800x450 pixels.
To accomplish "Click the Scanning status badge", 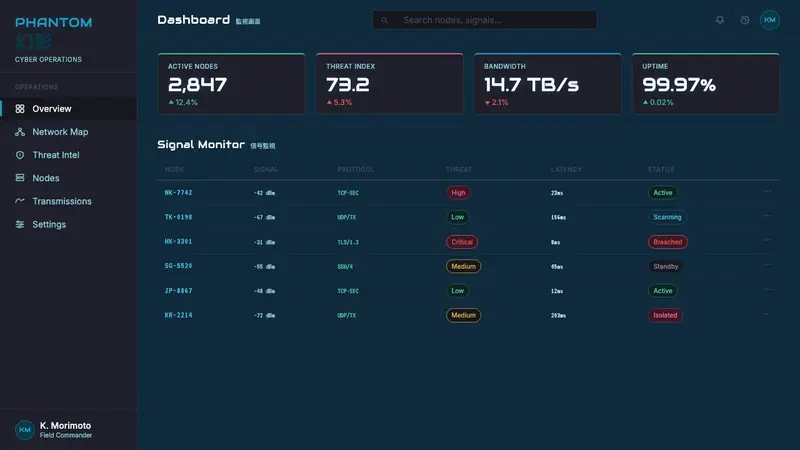I will tap(667, 217).
